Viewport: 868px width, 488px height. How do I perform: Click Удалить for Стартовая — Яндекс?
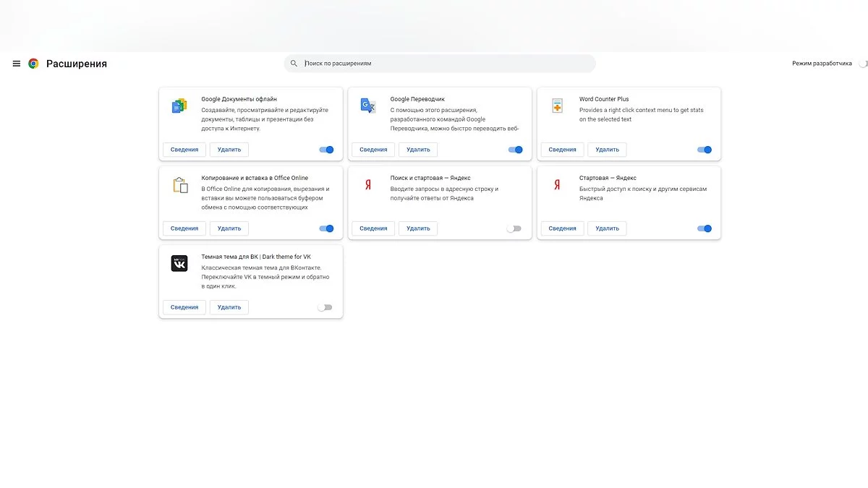tap(608, 228)
